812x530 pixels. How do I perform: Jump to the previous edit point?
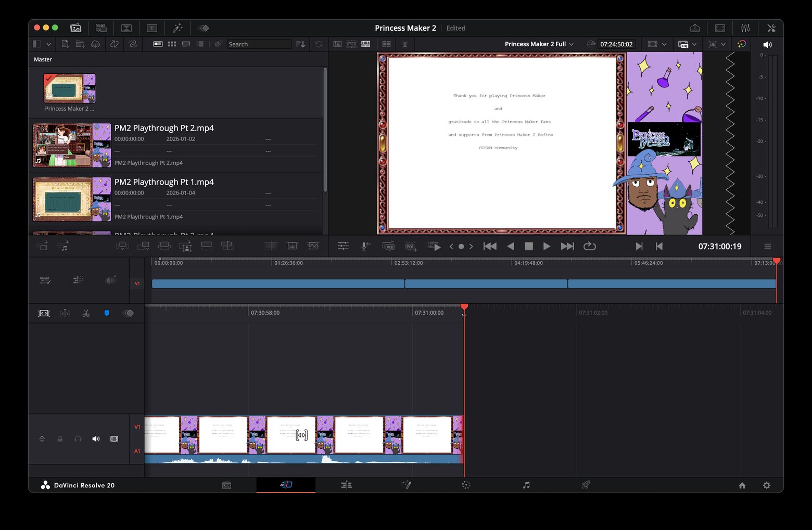pyautogui.click(x=490, y=247)
